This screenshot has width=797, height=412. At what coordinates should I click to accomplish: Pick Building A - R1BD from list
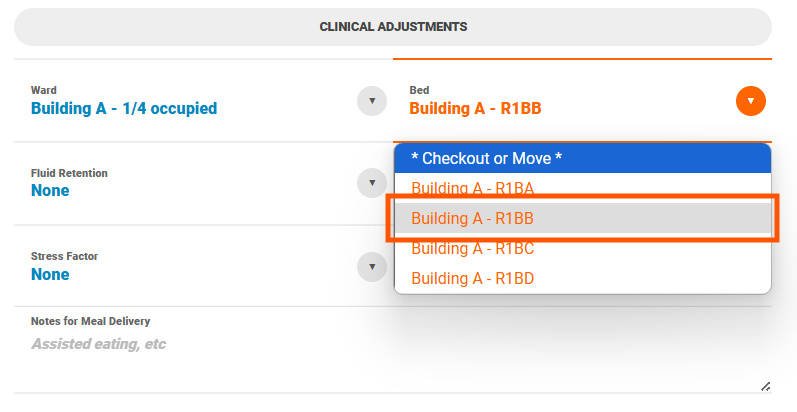[x=583, y=278]
